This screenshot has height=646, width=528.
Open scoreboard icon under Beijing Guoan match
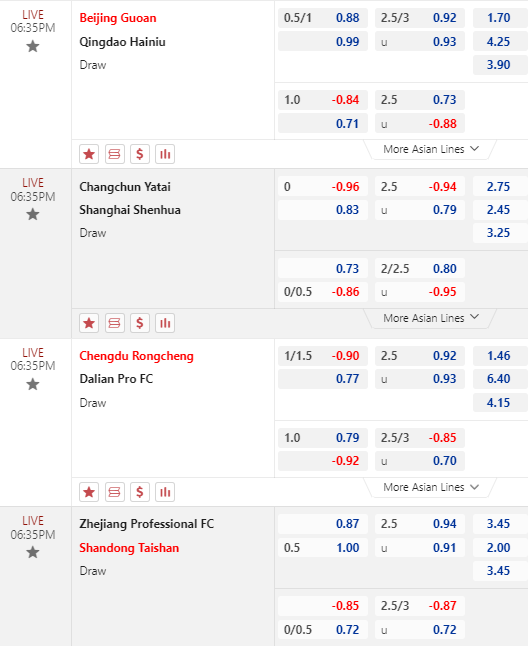(114, 154)
